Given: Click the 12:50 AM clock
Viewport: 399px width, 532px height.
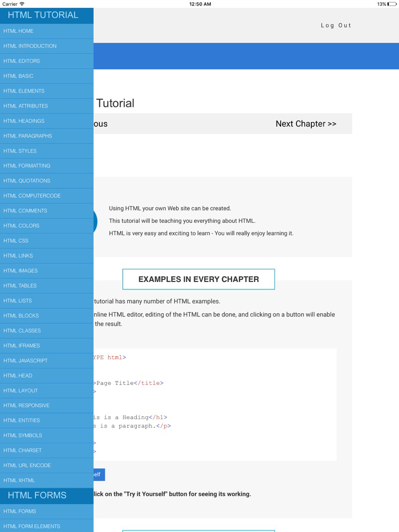Looking at the screenshot, I should tap(200, 4).
